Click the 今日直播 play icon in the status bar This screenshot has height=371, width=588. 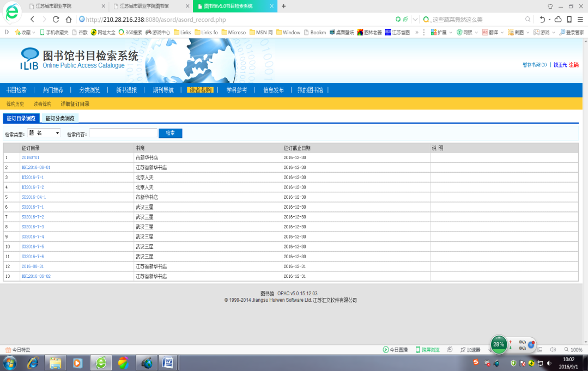(386, 350)
